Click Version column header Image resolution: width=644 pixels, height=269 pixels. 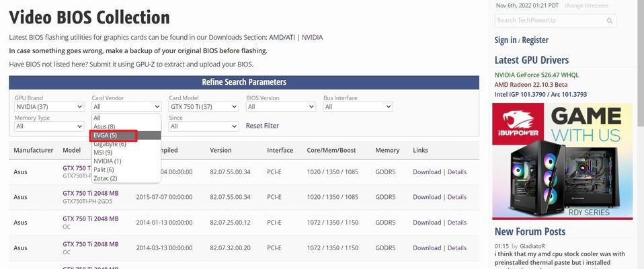click(x=220, y=151)
